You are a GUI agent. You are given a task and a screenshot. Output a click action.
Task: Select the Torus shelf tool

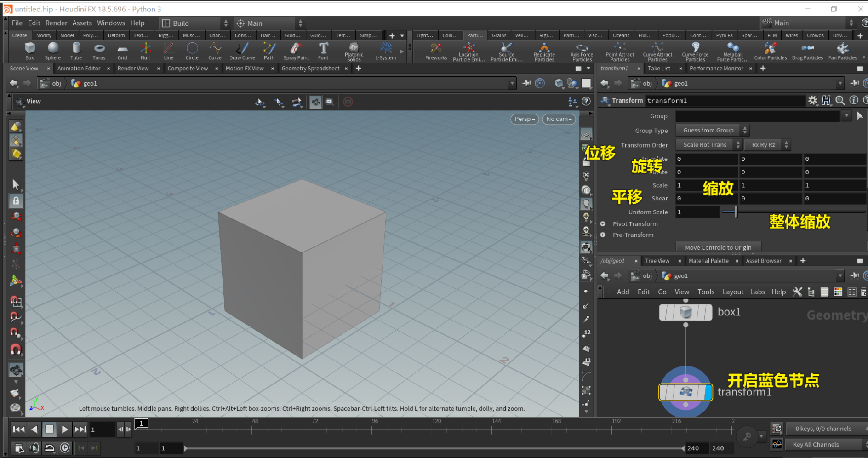[99, 51]
